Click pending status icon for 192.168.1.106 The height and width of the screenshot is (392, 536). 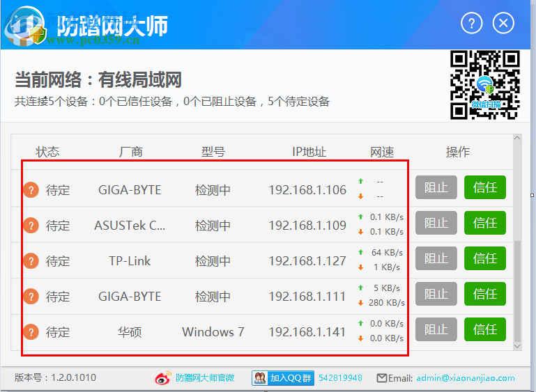31,190
